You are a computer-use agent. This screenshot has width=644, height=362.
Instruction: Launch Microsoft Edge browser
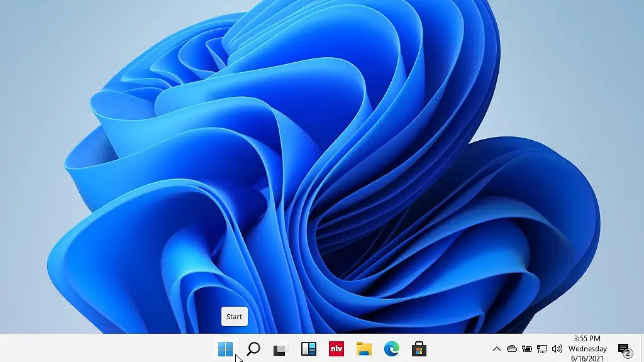391,349
